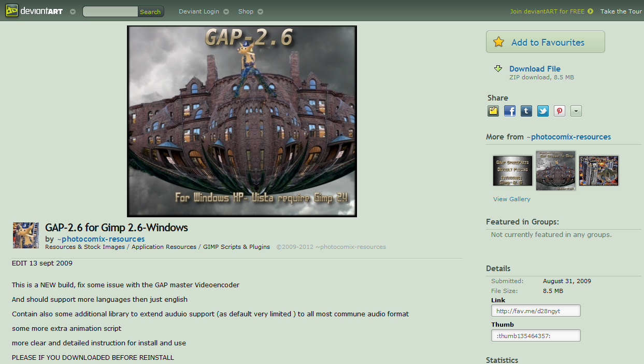644x364 pixels.
Task: Click the '8.5 MB' file size value
Action: 553,291
